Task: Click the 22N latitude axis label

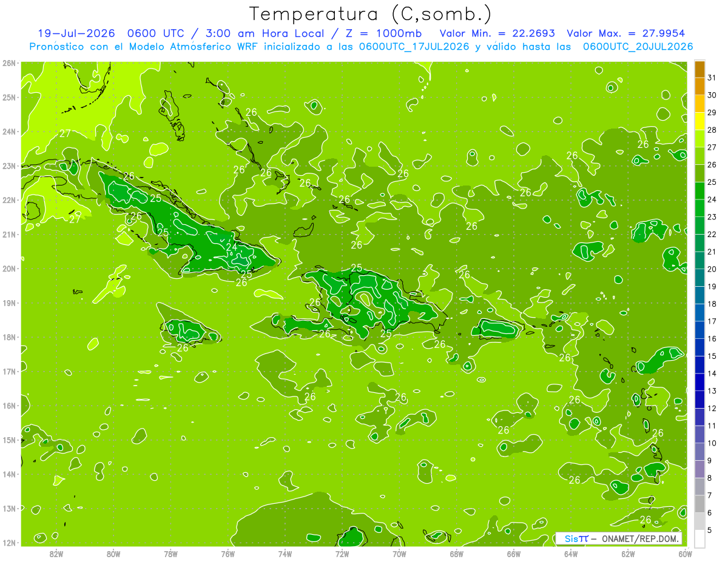Action: coord(8,200)
